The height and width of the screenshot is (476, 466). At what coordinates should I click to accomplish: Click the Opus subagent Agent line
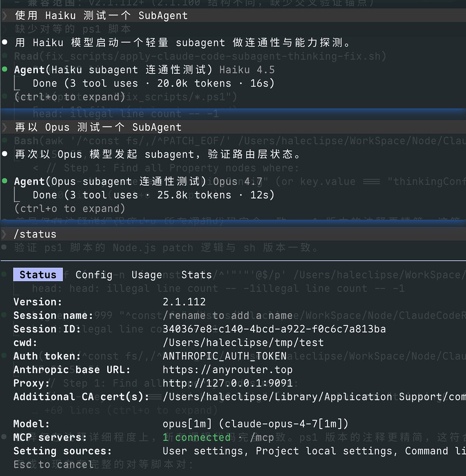(138, 181)
